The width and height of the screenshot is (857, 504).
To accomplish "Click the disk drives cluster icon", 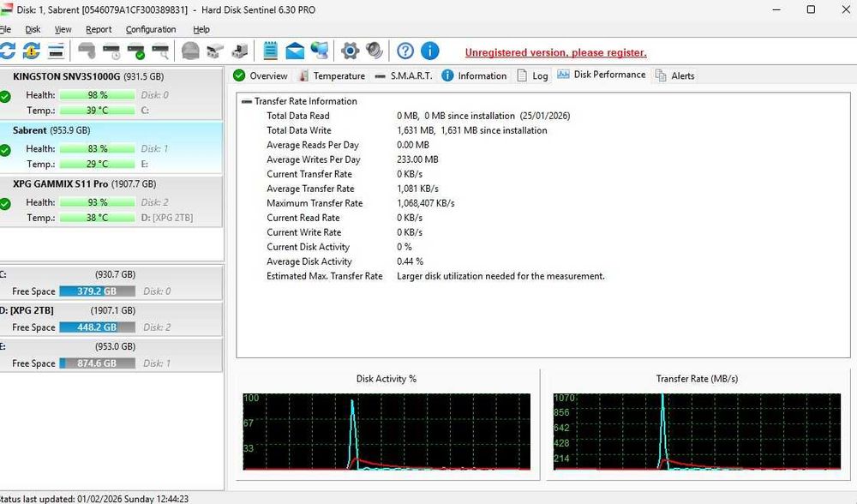I will coord(215,51).
